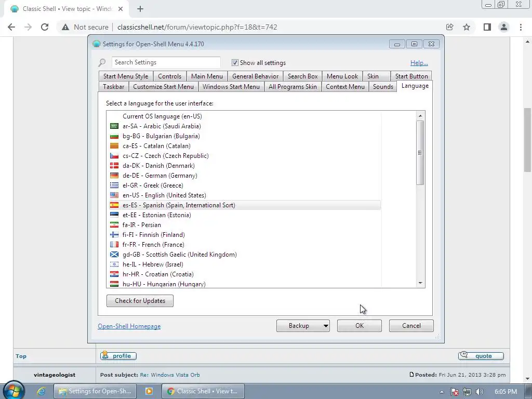Open the Open-Shell Homepage link
Image resolution: width=532 pixels, height=399 pixels.
[129, 326]
